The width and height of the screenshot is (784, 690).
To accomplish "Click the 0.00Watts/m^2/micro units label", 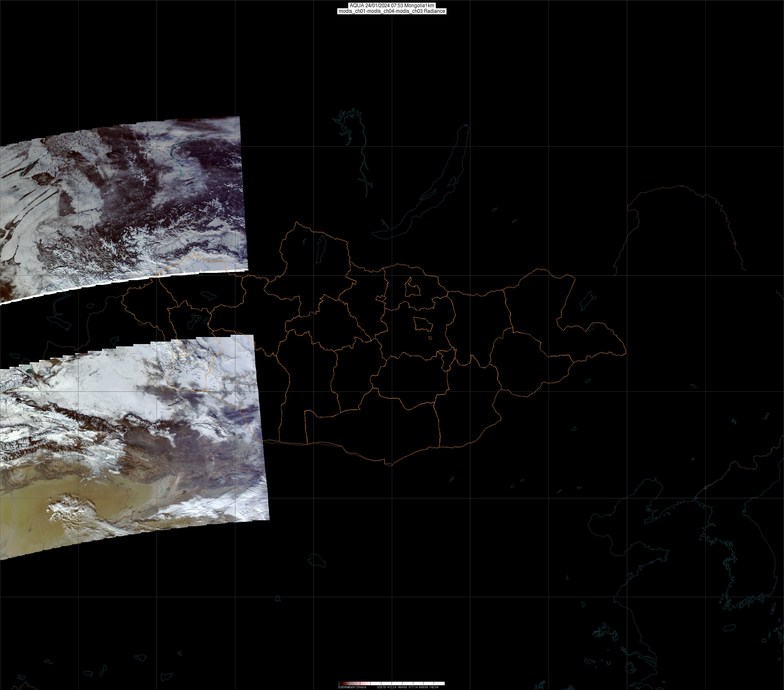I will (x=352, y=687).
